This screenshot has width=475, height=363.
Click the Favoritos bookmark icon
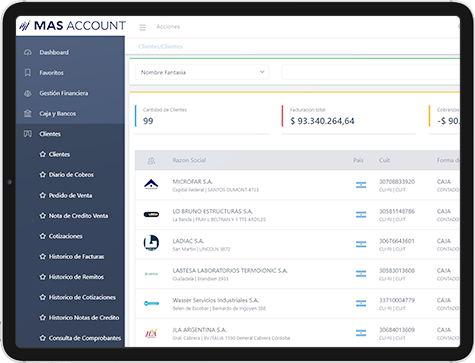pyautogui.click(x=28, y=73)
